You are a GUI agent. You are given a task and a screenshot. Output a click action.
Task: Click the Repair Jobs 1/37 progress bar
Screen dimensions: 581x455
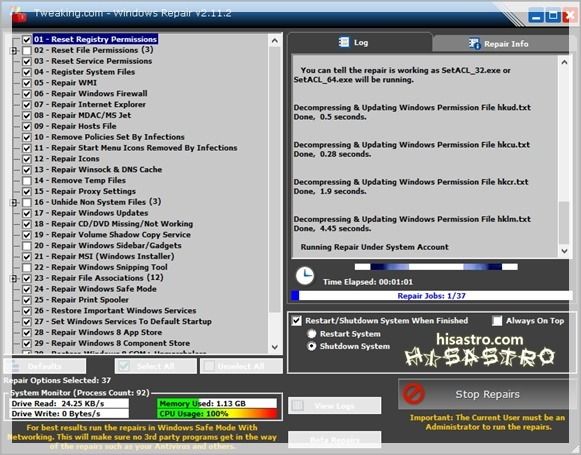point(431,296)
